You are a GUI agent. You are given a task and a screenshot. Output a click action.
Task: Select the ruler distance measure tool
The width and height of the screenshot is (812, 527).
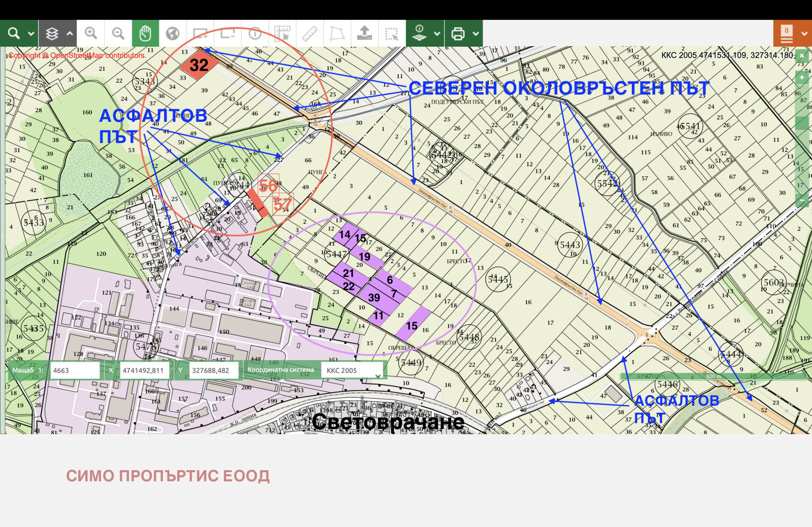(310, 33)
